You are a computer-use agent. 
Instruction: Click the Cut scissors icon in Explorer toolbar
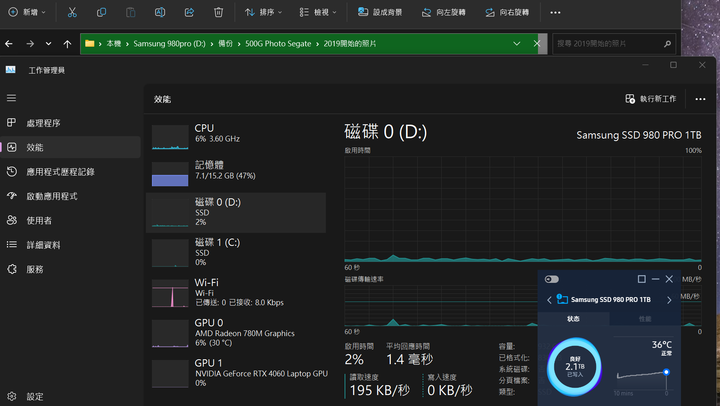pyautogui.click(x=72, y=12)
